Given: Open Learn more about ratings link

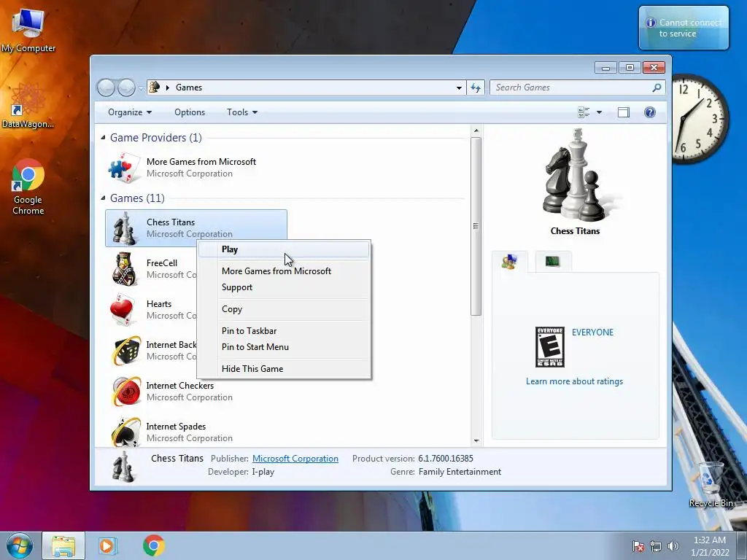Looking at the screenshot, I should click(x=575, y=381).
